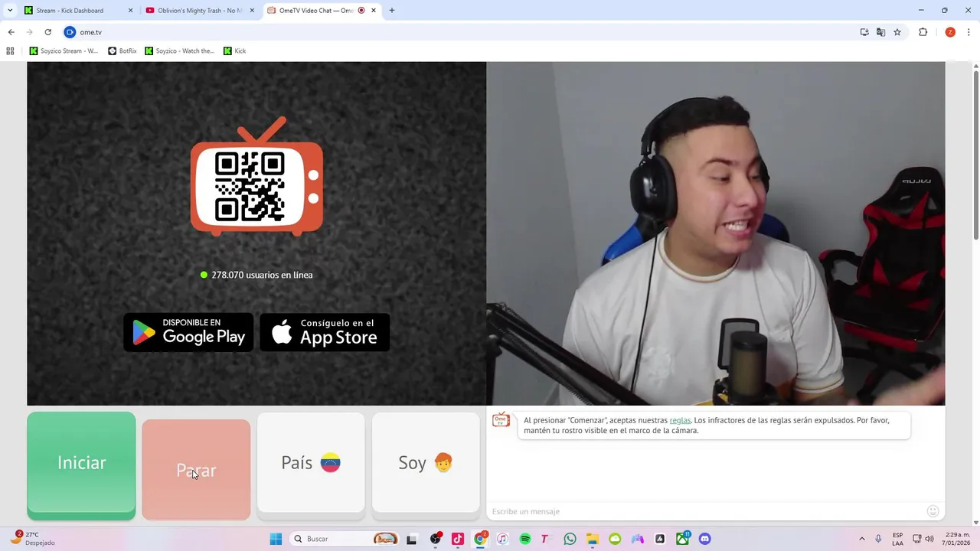Open WhatsApp from the taskbar
Viewport: 980px width, 551px height.
click(570, 539)
